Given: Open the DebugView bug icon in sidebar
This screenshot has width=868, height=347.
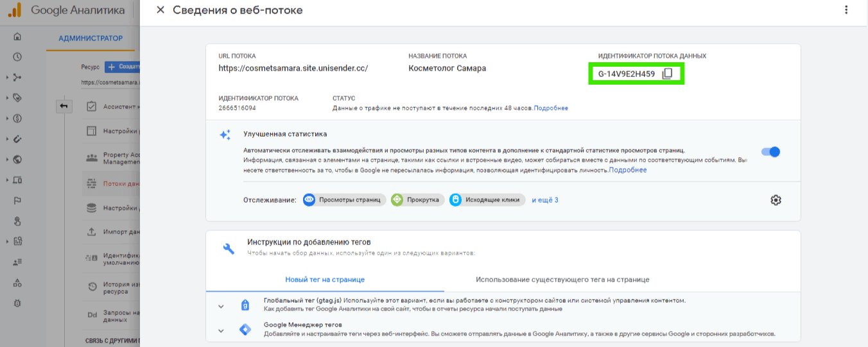Looking at the screenshot, I should [x=17, y=303].
